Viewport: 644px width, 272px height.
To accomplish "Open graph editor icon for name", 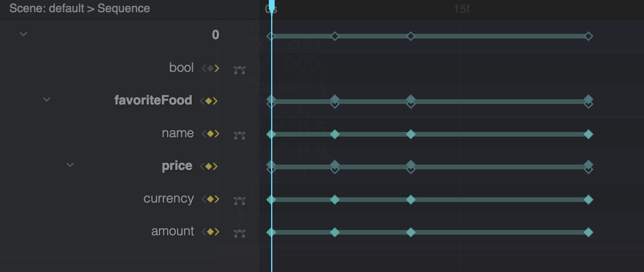I will (239, 135).
